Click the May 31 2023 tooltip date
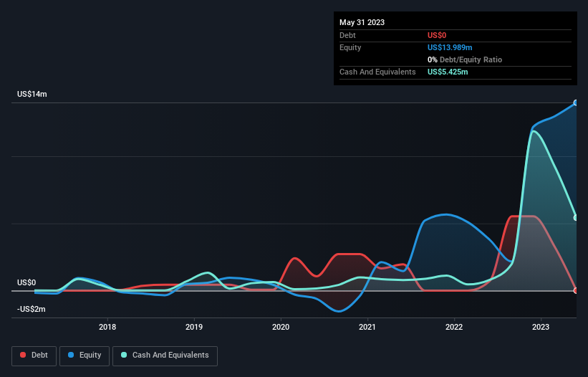588x377 pixels. [362, 22]
